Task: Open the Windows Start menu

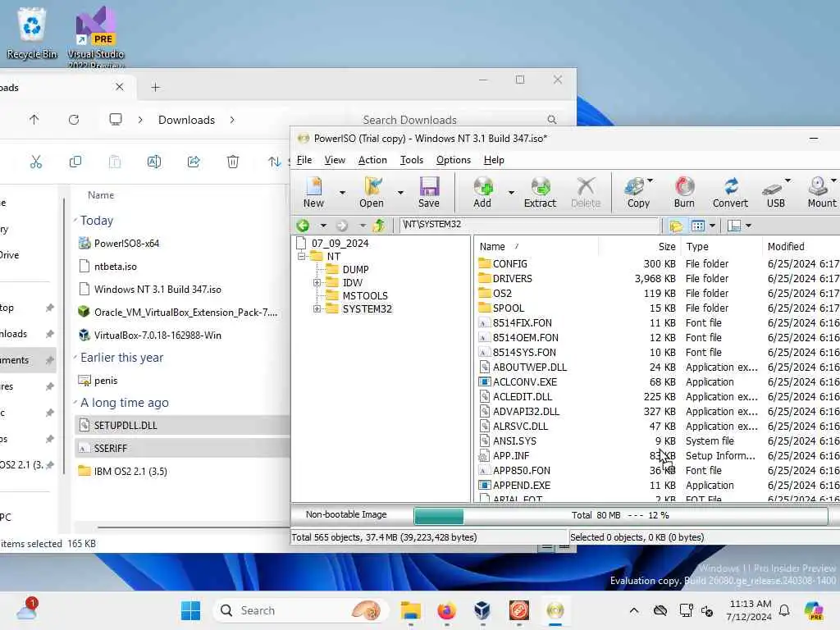Action: (x=190, y=610)
